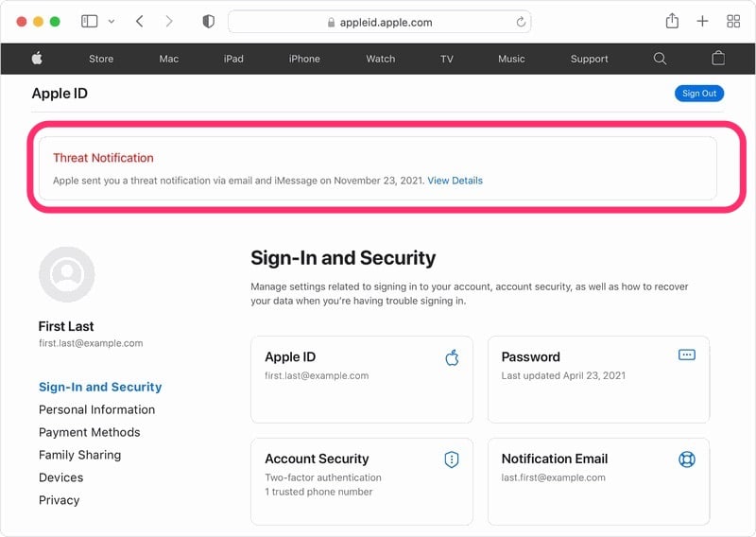
Task: Click the First Last account name
Action: click(x=66, y=326)
